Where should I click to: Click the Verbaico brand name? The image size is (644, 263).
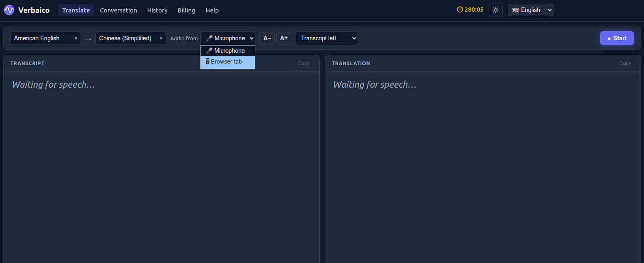pos(34,10)
